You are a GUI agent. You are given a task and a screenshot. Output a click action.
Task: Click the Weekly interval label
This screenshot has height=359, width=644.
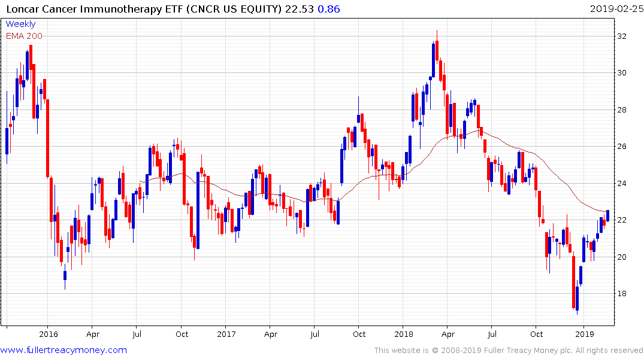pyautogui.click(x=20, y=24)
